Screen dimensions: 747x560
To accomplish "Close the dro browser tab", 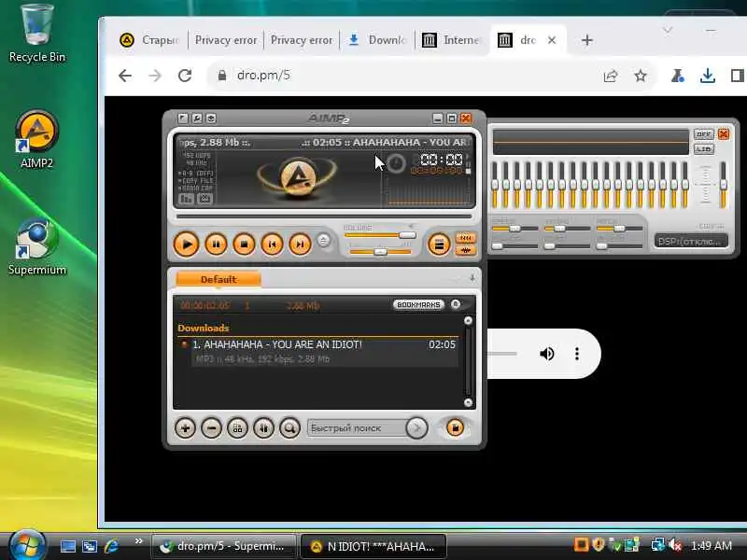I will pos(552,40).
